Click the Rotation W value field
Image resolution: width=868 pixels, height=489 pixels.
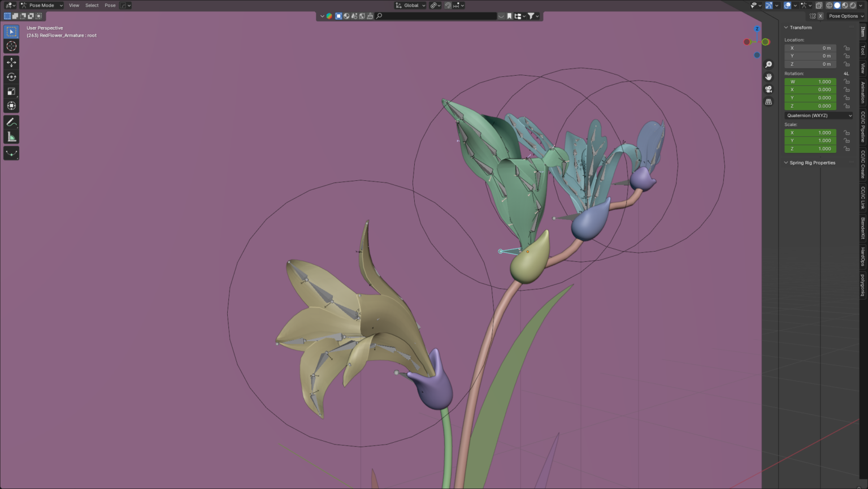point(810,81)
